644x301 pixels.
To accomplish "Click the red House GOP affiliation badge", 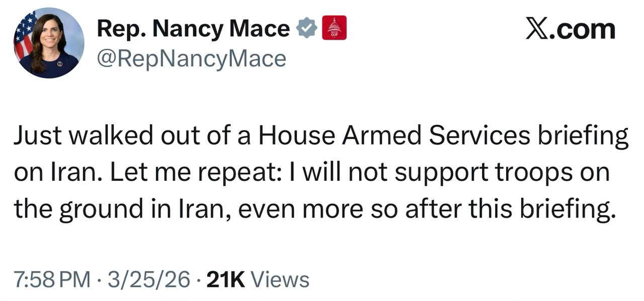I will point(334,28).
